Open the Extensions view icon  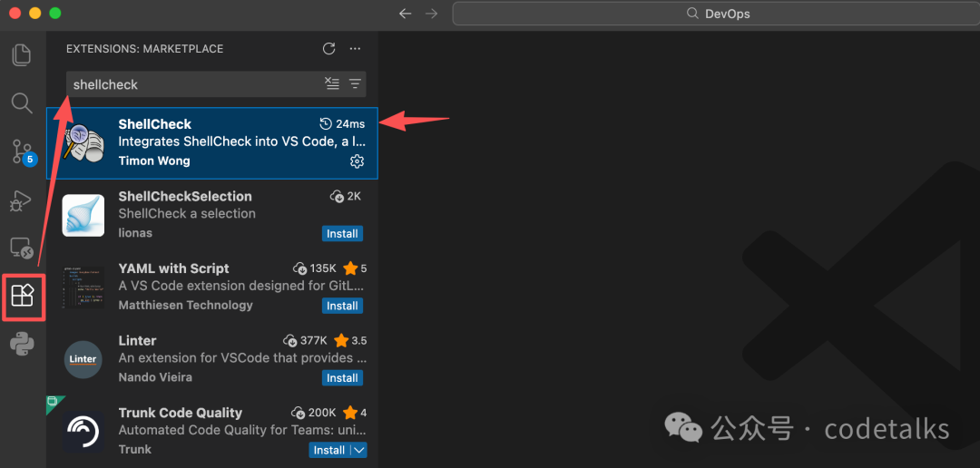tap(23, 296)
